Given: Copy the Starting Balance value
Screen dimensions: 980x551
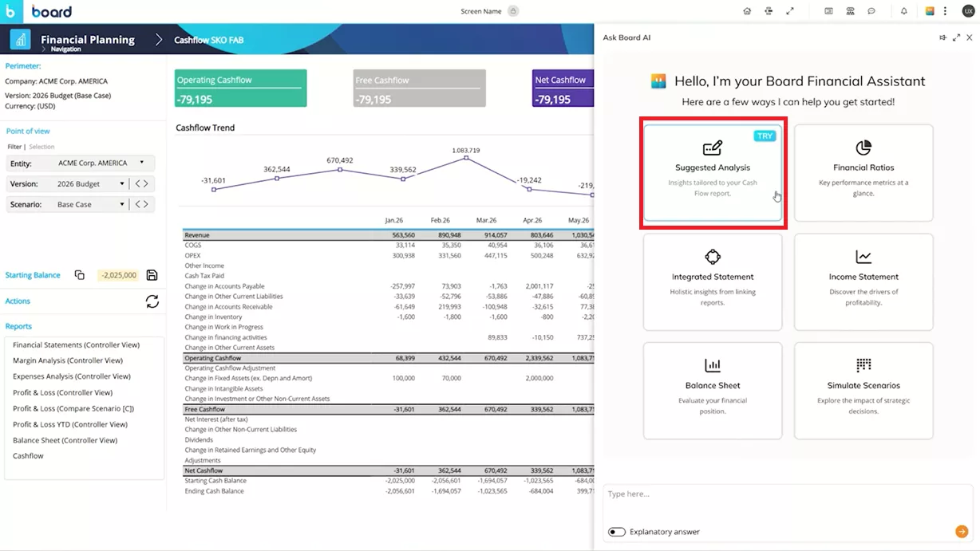Looking at the screenshot, I should (x=79, y=275).
